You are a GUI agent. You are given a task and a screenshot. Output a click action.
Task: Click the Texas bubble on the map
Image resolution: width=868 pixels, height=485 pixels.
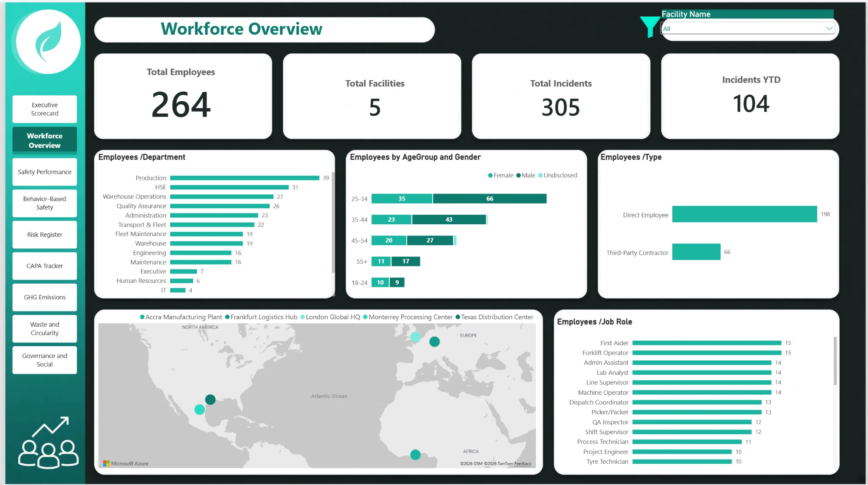pos(210,400)
